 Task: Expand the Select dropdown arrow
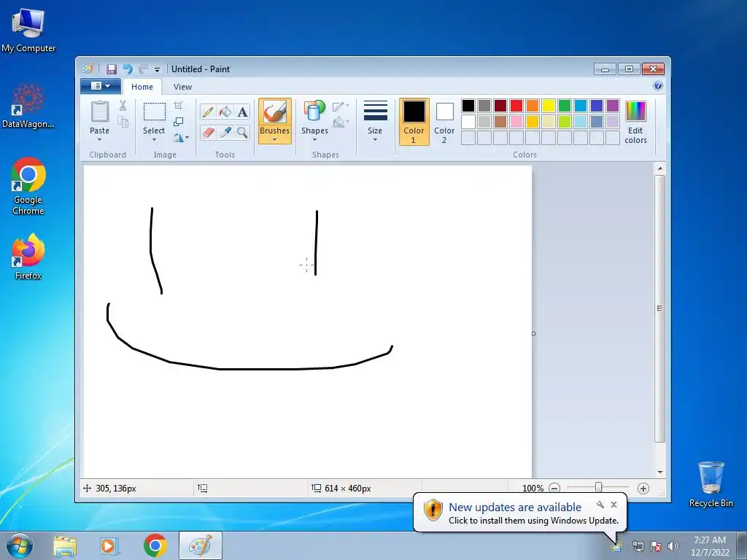point(155,139)
